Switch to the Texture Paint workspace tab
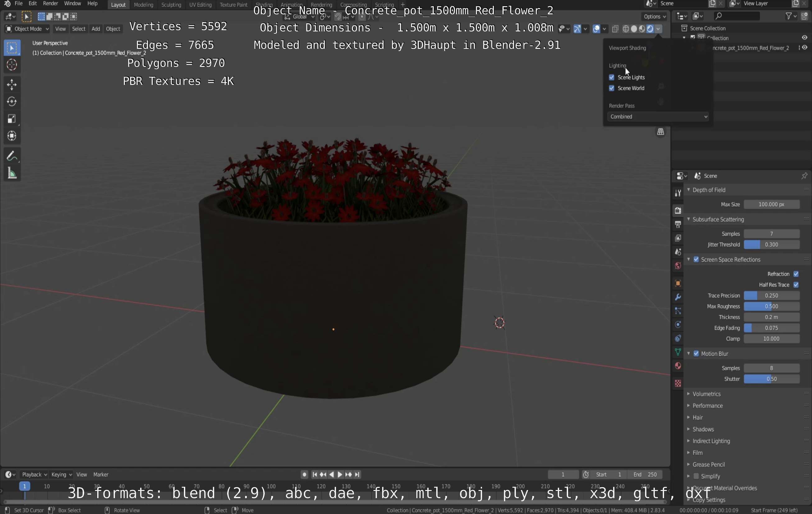 point(233,5)
